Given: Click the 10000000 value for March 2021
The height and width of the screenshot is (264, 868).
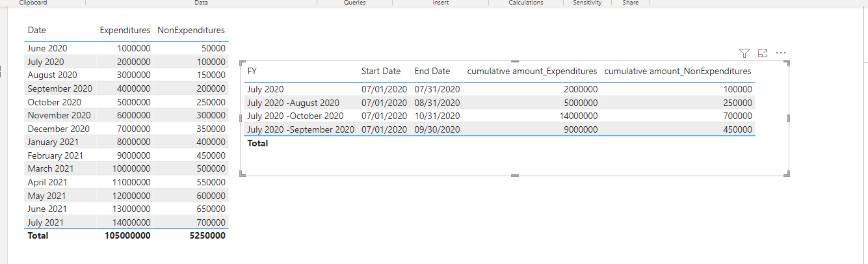Looking at the screenshot, I should (131, 168).
